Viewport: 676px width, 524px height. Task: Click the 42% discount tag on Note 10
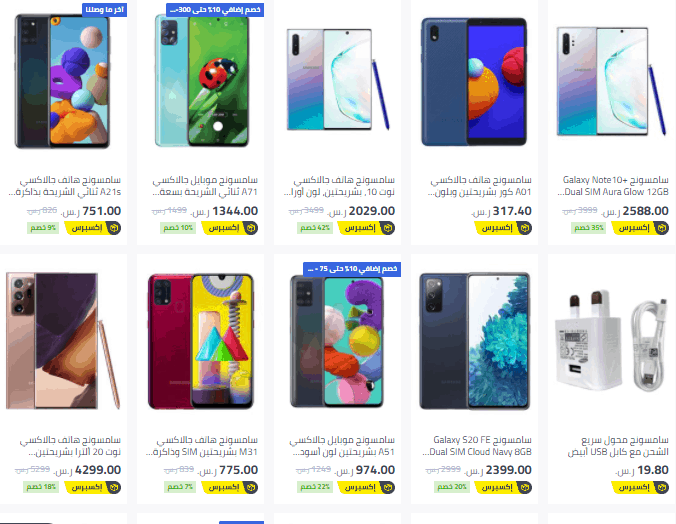coord(315,228)
